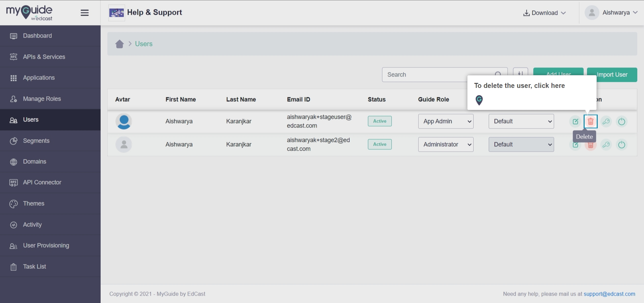Click the MyGuide logo
Viewport: 644px width, 303px height.
coord(29,13)
